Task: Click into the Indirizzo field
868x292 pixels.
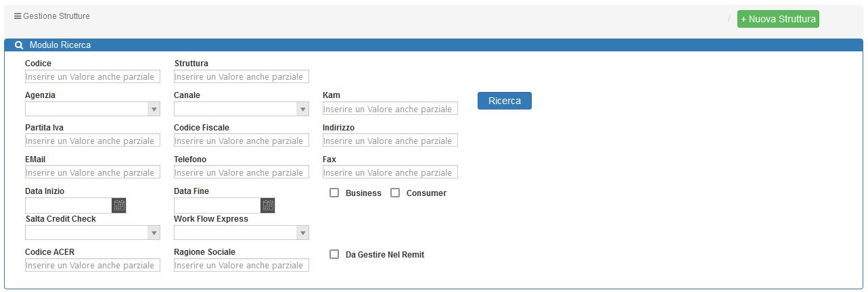Action: coord(390,141)
